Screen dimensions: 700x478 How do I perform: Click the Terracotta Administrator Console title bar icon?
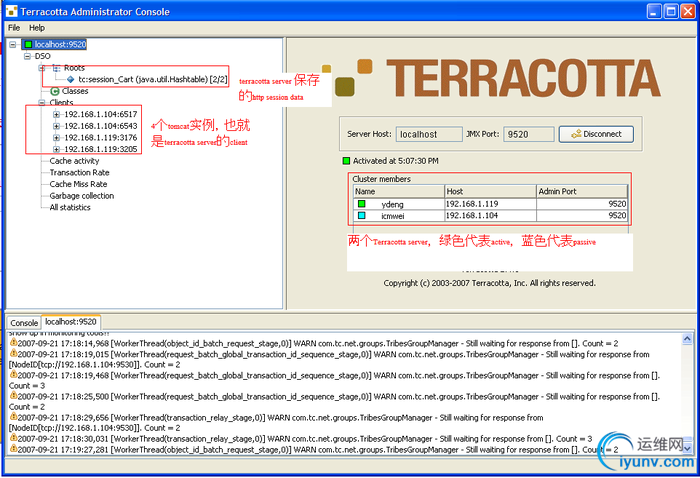pos(12,11)
